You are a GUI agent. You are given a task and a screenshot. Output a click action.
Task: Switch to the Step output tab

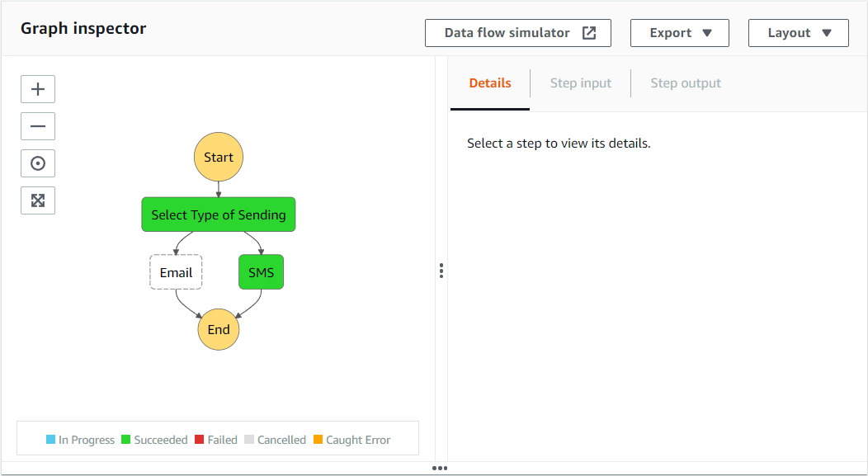(686, 83)
